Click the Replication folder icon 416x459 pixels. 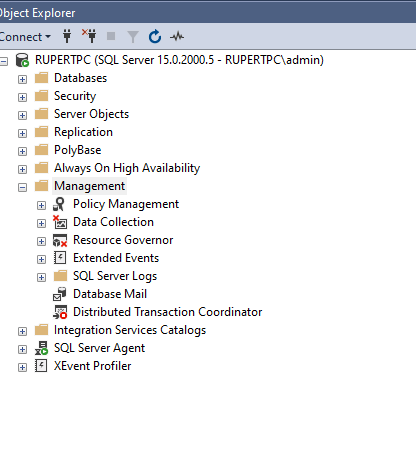pyautogui.click(x=42, y=132)
